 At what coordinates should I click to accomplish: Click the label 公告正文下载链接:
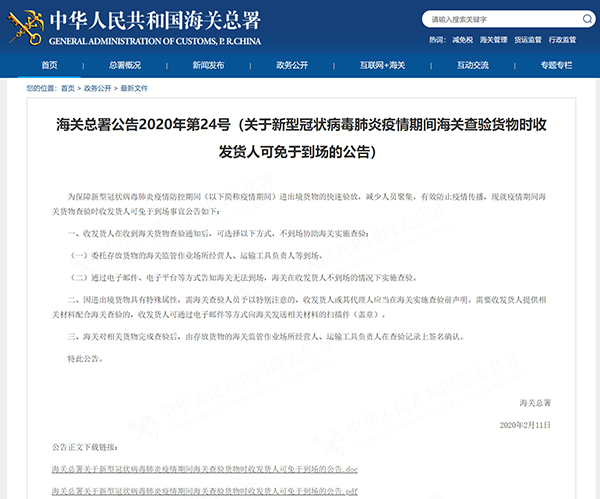(x=85, y=447)
